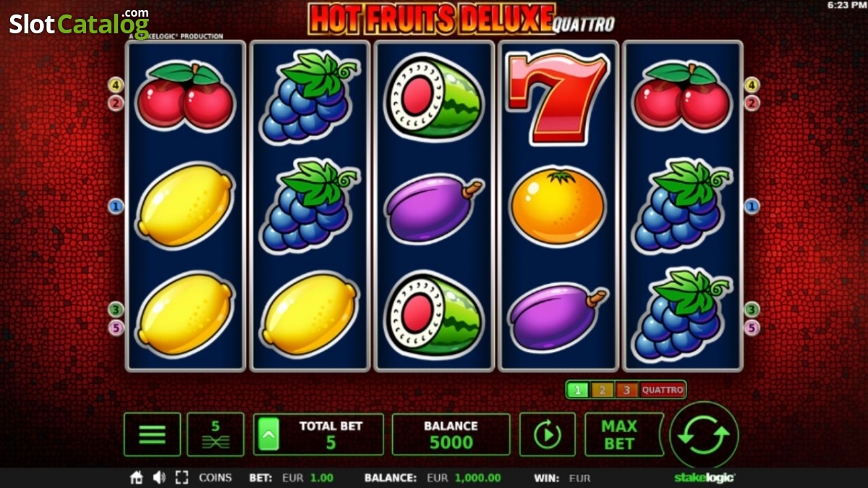Click payline 5 marker on right side
The height and width of the screenshot is (488, 868).
(752, 328)
